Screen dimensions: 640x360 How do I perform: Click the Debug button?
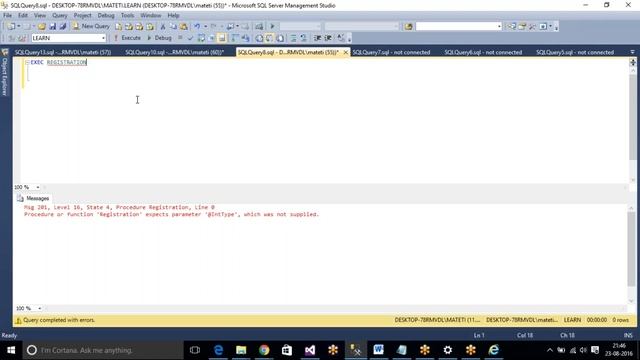(x=159, y=38)
